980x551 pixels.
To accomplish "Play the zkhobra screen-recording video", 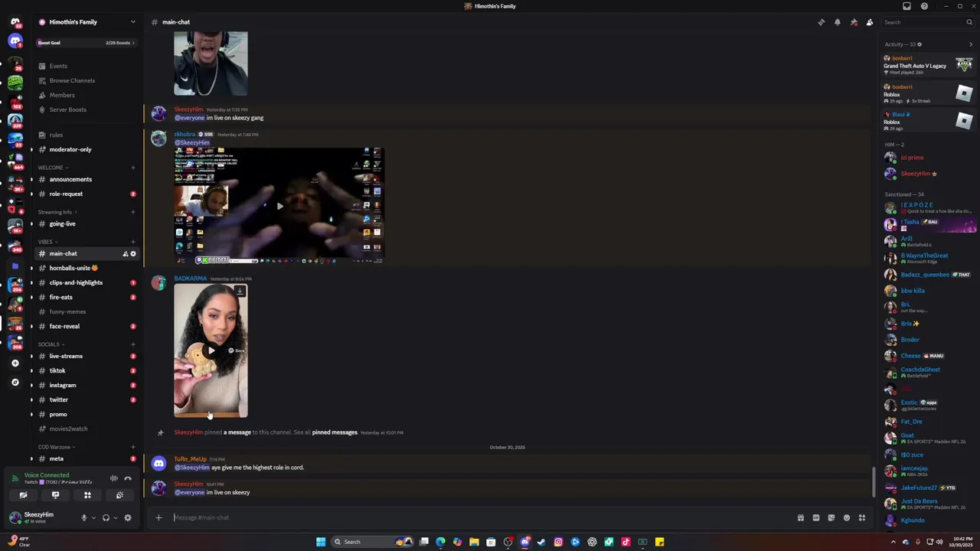I will (279, 206).
